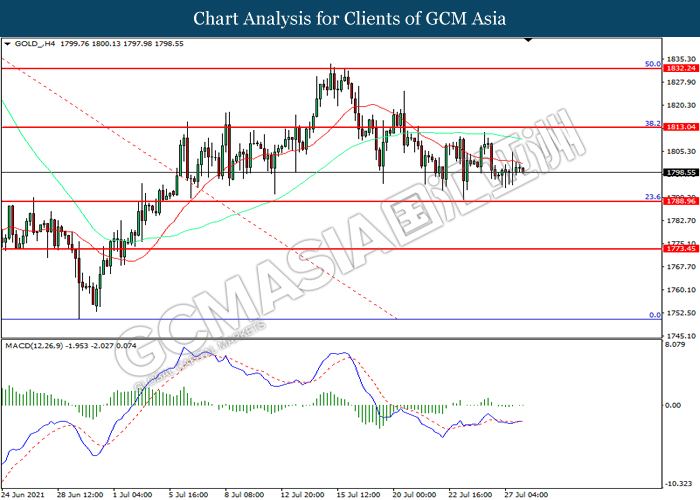Click the current price 1798.55 label
Viewport: 700px width, 500px height.
681,172
